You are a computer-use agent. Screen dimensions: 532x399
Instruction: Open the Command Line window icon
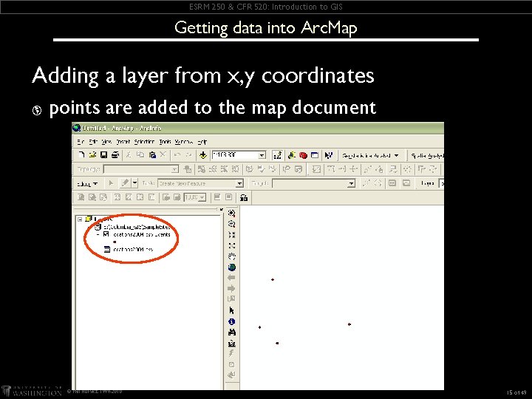(x=315, y=155)
